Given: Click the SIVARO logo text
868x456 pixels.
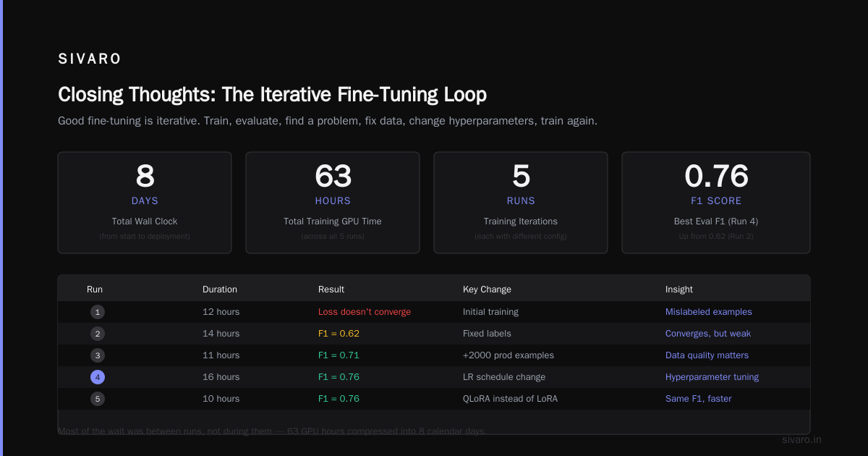Looking at the screenshot, I should point(90,59).
